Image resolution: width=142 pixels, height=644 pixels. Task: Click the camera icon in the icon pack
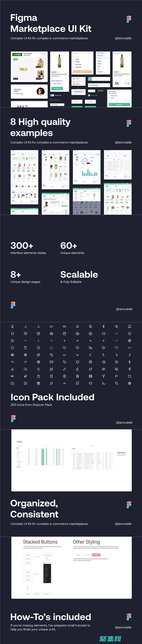tap(77, 334)
